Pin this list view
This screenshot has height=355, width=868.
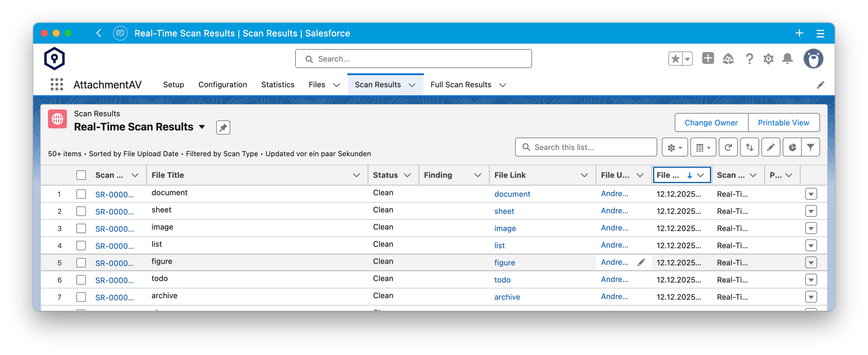click(223, 127)
